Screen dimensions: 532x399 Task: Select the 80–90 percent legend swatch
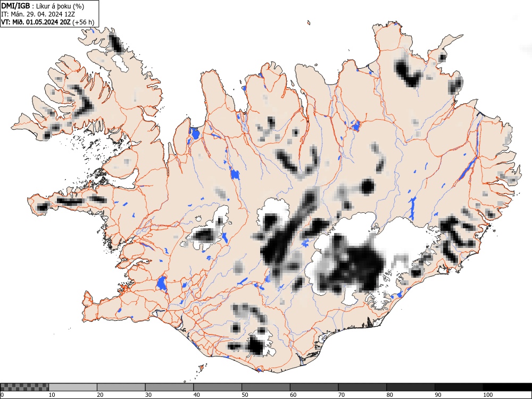click(x=410, y=387)
